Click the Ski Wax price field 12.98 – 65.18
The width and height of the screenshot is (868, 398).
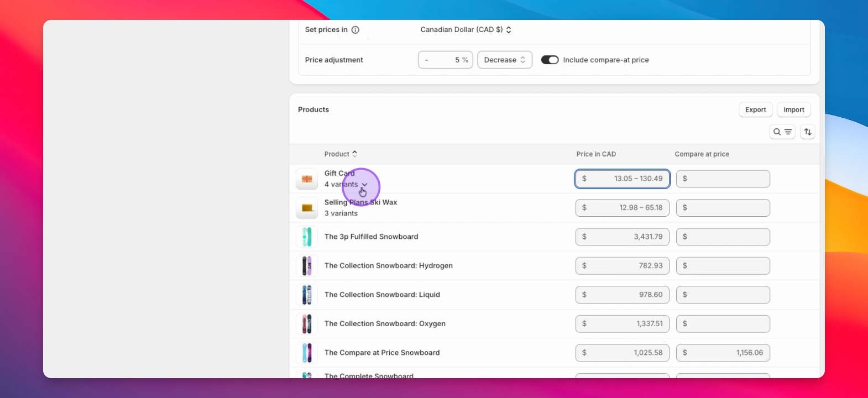[623, 208]
